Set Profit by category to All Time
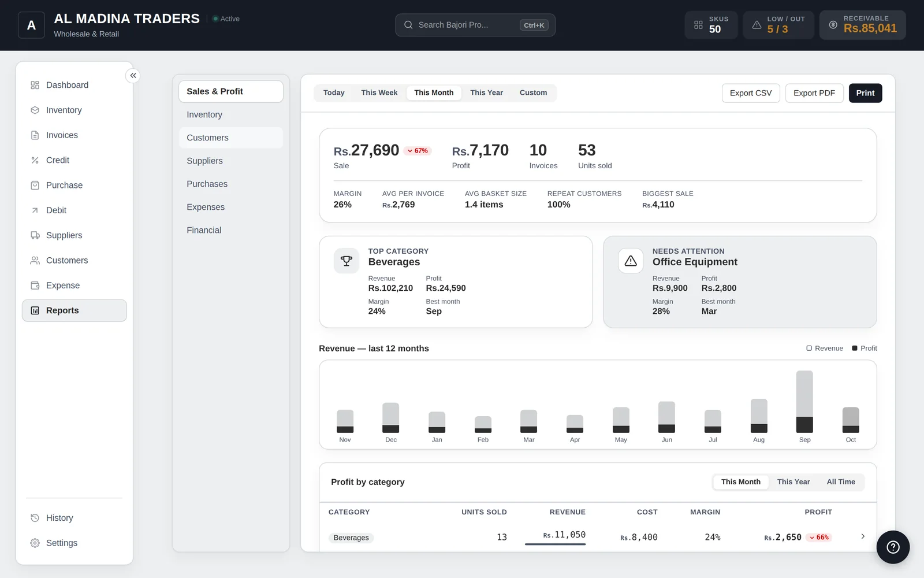Image resolution: width=924 pixels, height=578 pixels. point(841,482)
